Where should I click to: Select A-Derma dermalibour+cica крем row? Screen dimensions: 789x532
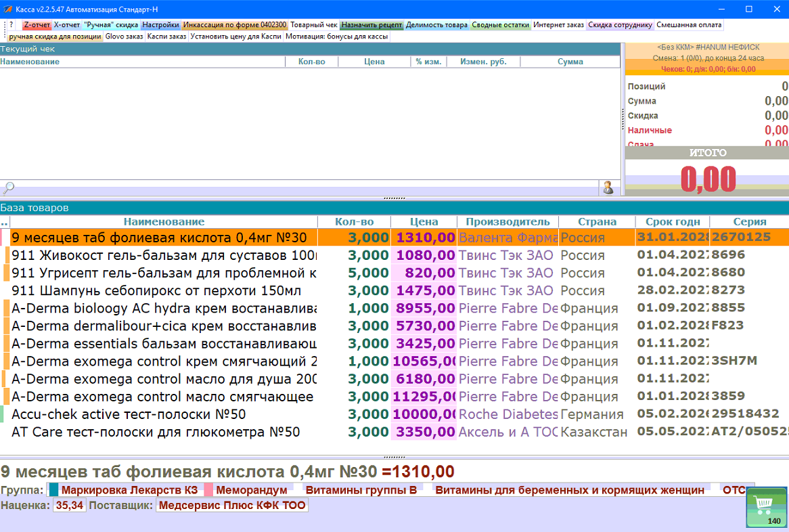point(394,326)
